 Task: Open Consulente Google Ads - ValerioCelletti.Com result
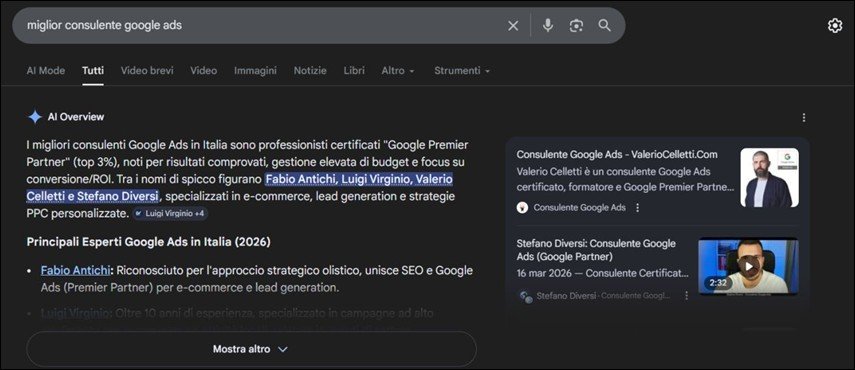tap(617, 154)
